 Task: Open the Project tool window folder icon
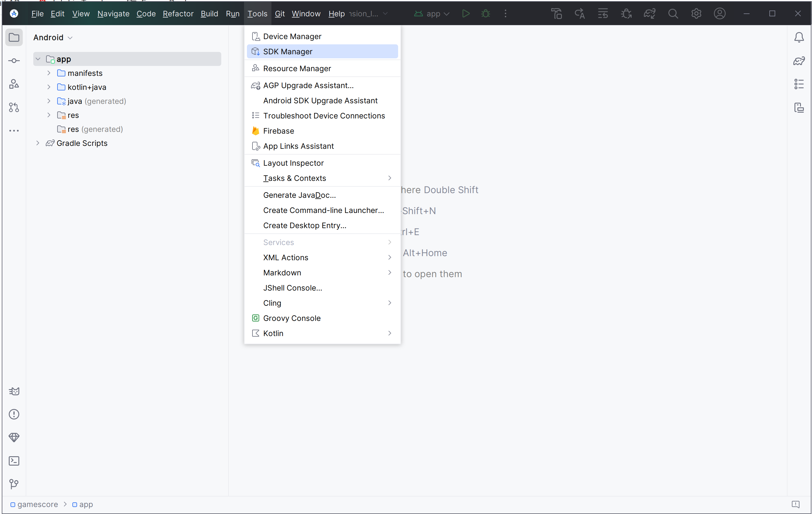click(14, 37)
